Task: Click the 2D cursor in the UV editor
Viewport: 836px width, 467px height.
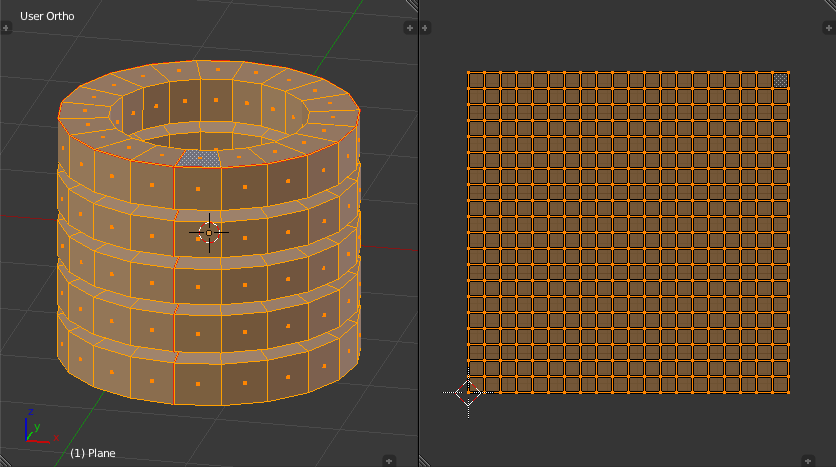Action: (468, 393)
